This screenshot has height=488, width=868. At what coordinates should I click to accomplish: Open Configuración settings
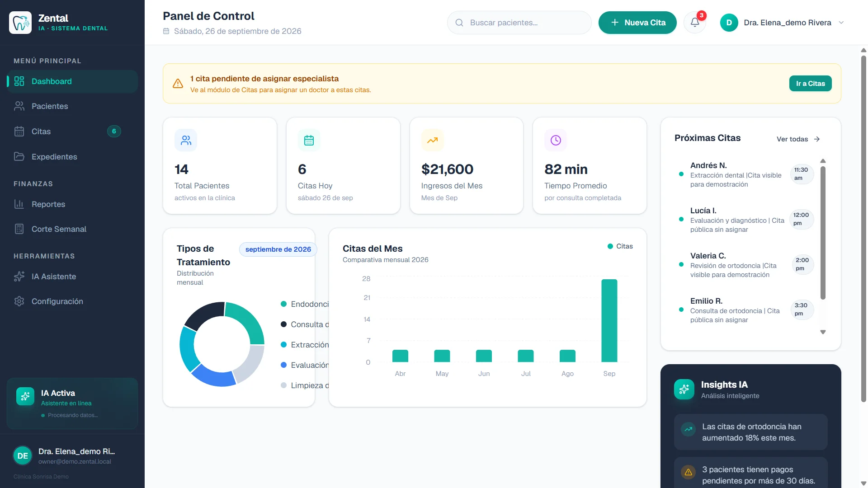pos(72,301)
